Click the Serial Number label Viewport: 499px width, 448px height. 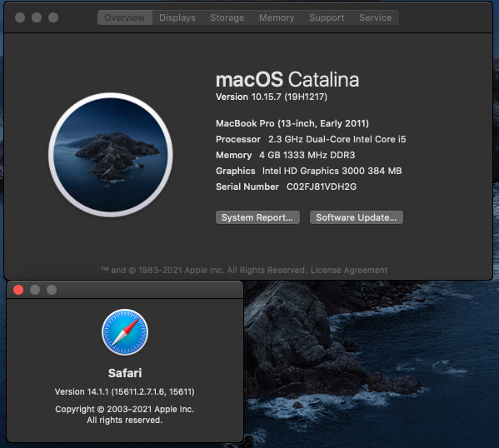(x=247, y=187)
